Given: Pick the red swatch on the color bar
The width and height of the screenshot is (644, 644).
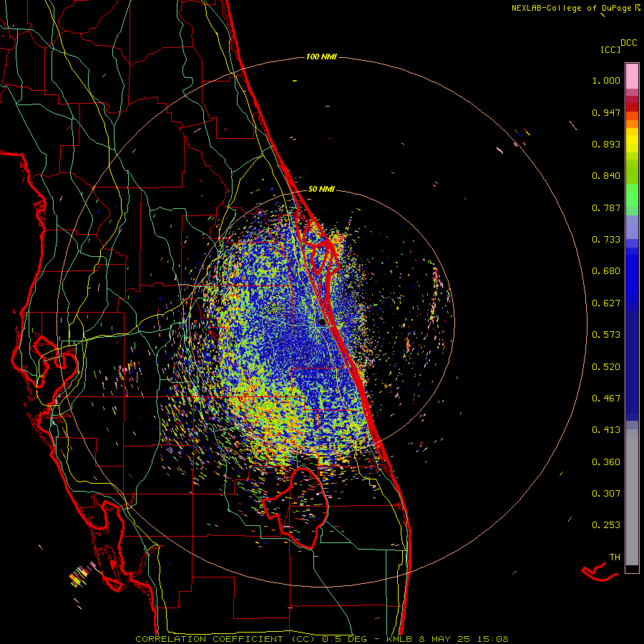Looking at the screenshot, I should point(632,107).
